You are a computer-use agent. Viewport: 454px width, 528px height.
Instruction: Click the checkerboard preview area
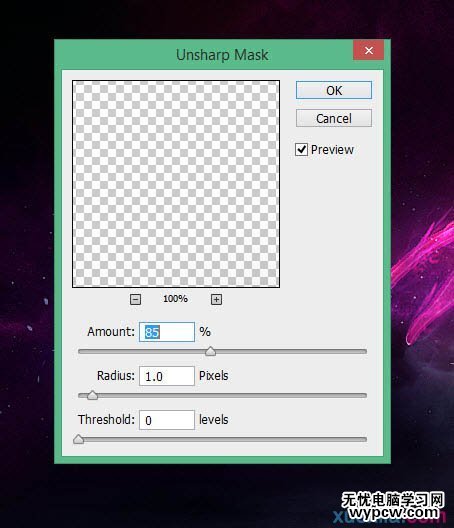tap(176, 184)
